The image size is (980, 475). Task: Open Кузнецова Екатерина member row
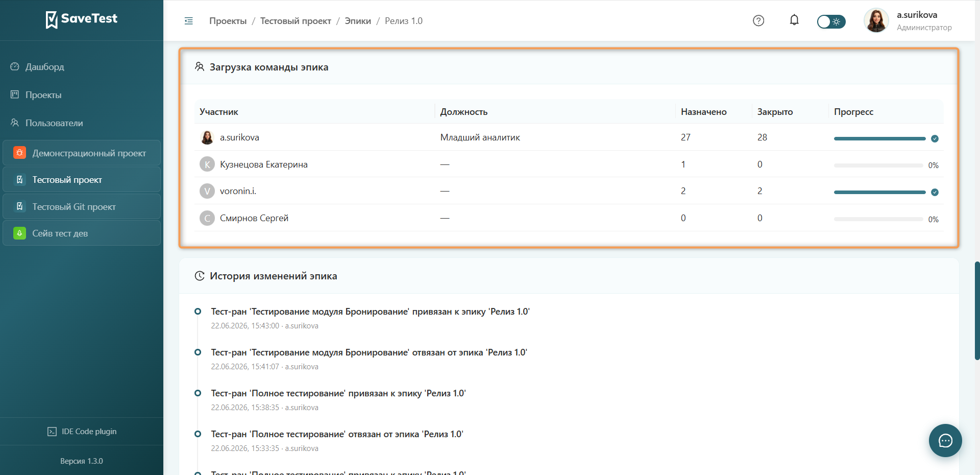(569, 164)
